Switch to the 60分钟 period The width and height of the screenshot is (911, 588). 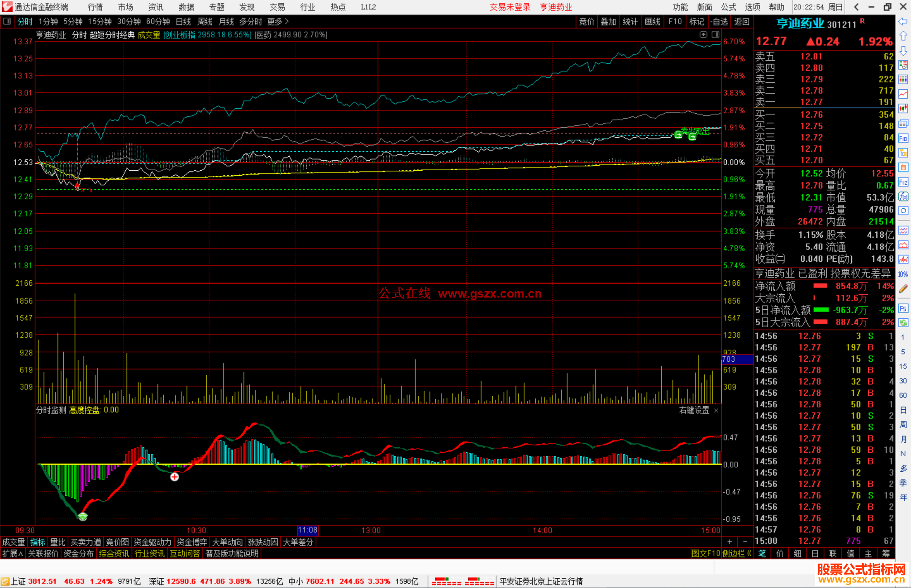[x=158, y=21]
